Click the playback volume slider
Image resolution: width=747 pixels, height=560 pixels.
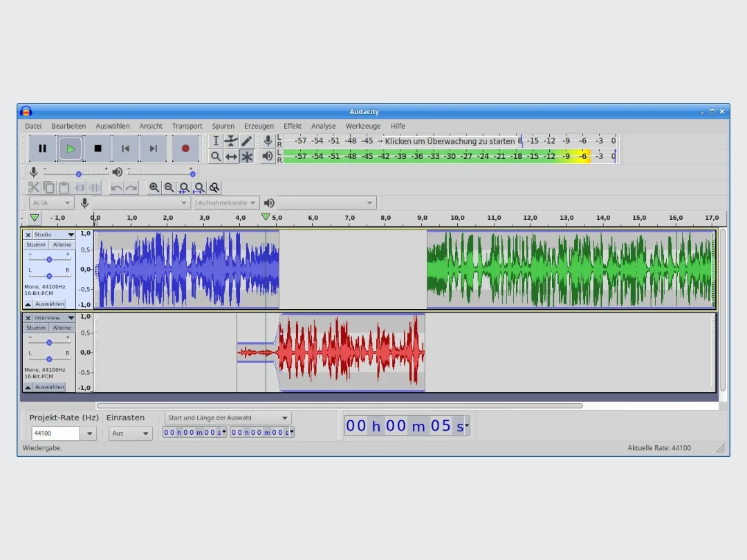click(161, 172)
